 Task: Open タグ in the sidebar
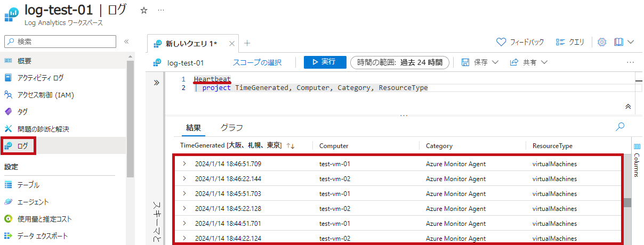point(63,112)
